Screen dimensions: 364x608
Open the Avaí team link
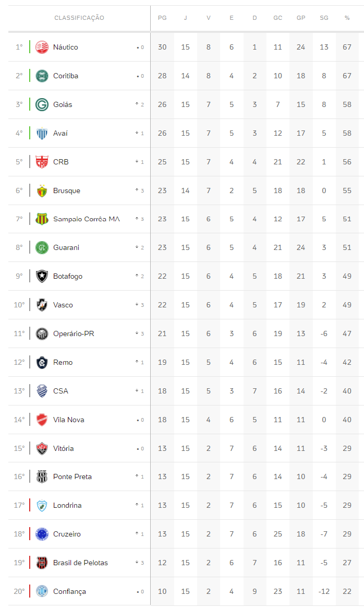(60, 133)
